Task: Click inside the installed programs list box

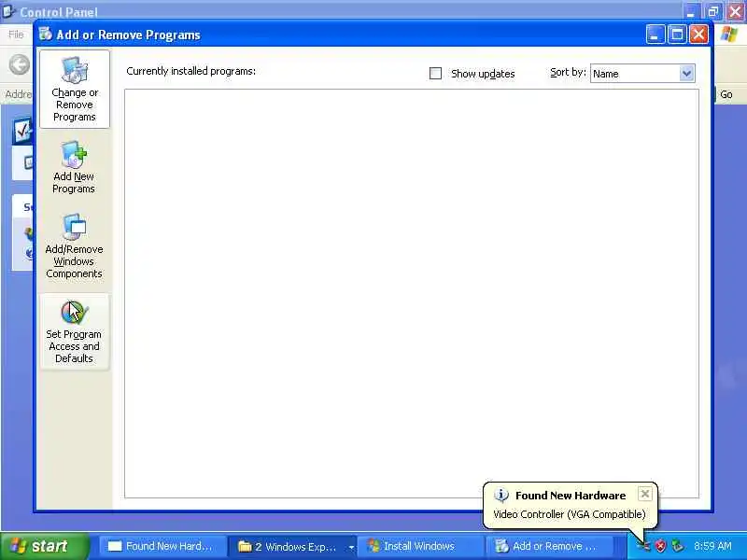Action: 412,293
